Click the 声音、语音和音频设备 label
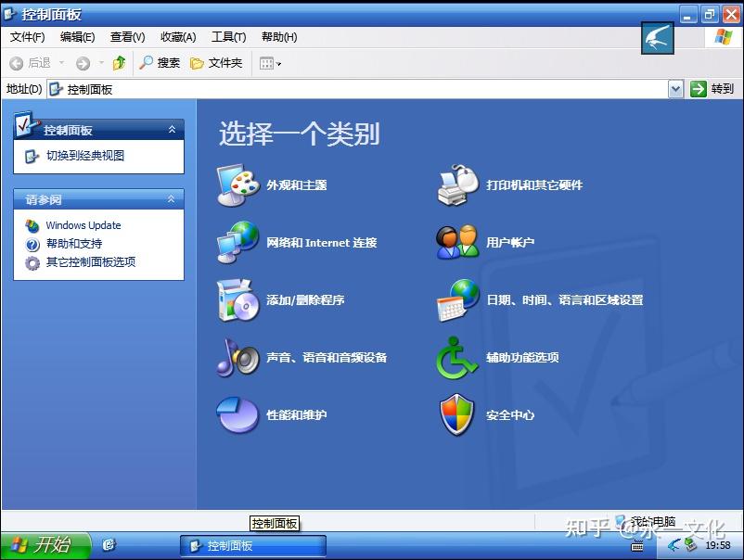 (327, 358)
